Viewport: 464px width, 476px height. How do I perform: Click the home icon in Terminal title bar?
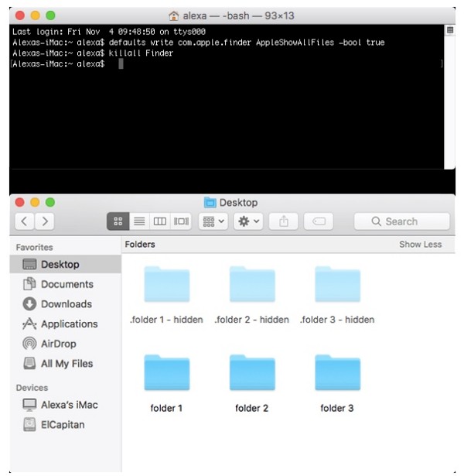coord(174,15)
